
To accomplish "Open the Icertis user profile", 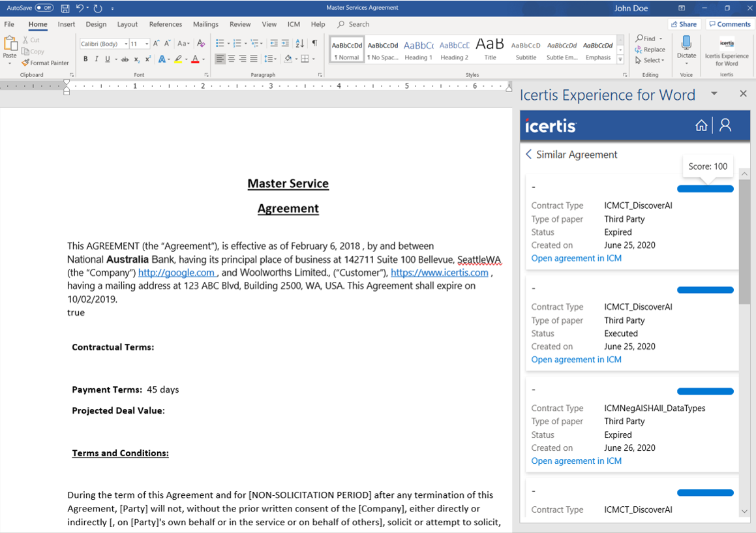I will 725,125.
